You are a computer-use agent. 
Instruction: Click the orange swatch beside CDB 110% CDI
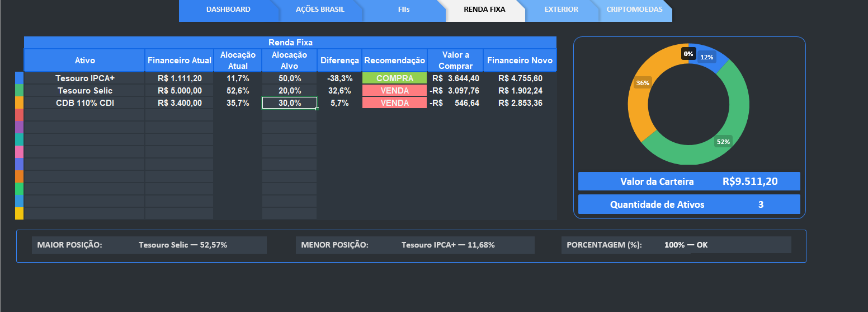point(19,103)
